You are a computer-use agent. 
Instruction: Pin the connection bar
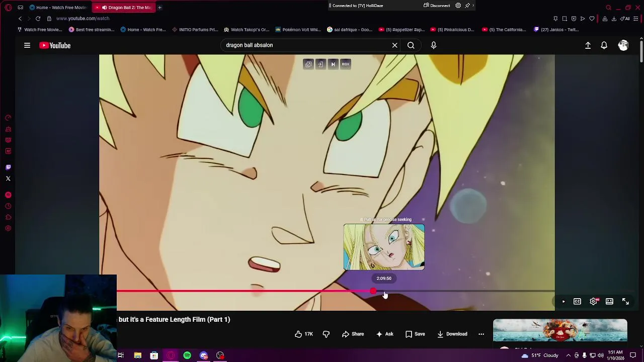point(467,6)
